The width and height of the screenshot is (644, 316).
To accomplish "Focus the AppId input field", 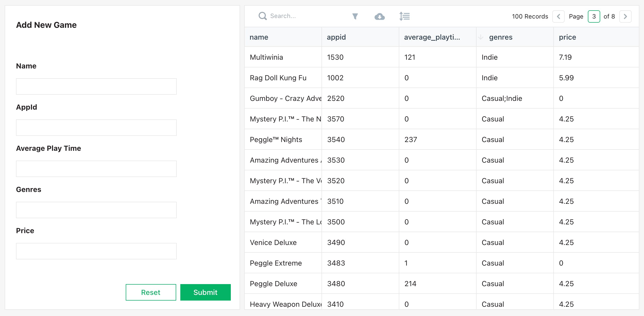I will [x=96, y=128].
